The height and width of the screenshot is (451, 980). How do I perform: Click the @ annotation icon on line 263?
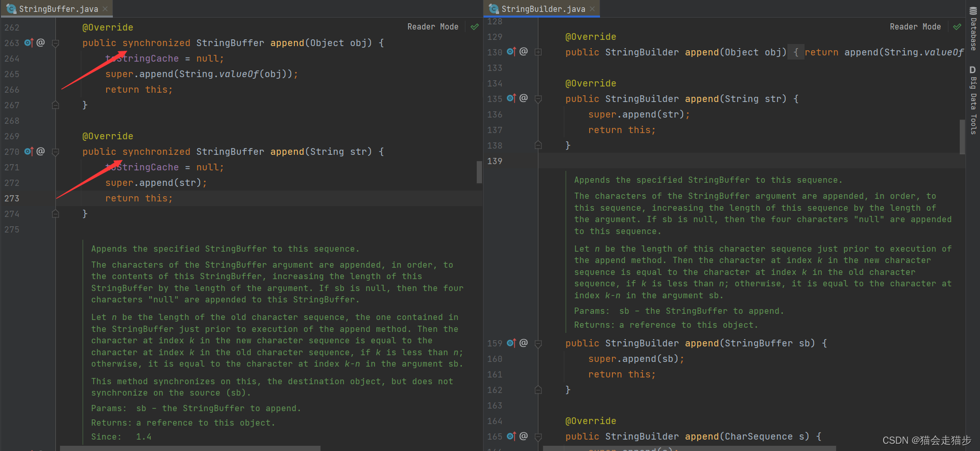point(40,42)
